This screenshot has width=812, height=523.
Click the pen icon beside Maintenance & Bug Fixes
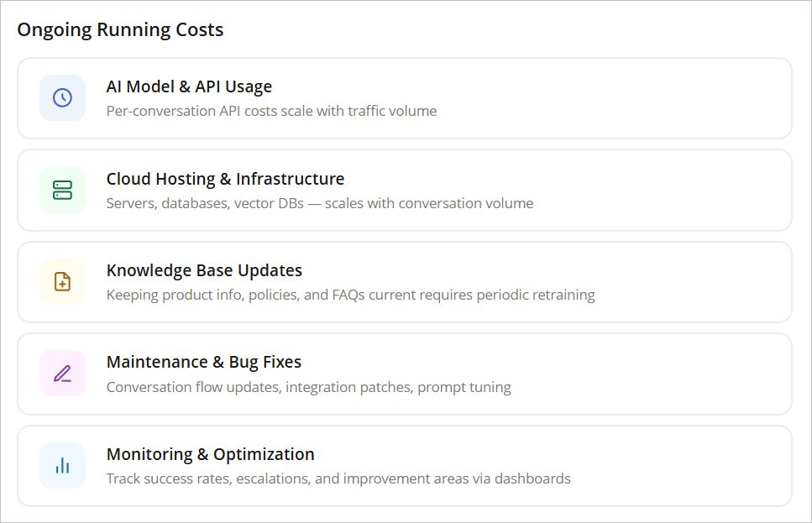click(x=62, y=374)
